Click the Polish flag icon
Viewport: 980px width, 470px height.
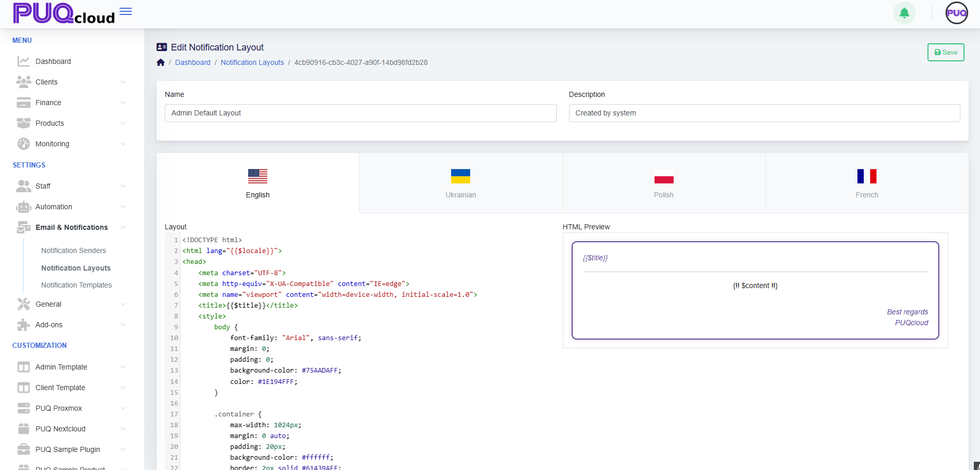664,176
